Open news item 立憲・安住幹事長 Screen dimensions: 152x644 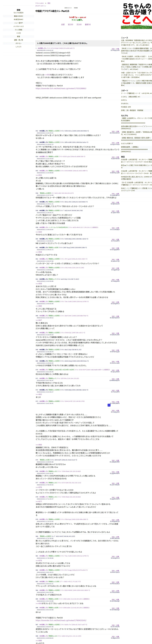137,43
